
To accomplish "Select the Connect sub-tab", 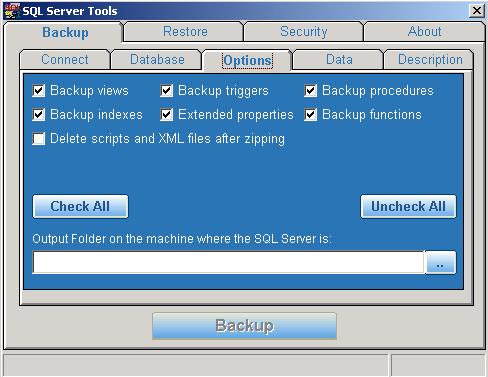I will tap(65, 59).
